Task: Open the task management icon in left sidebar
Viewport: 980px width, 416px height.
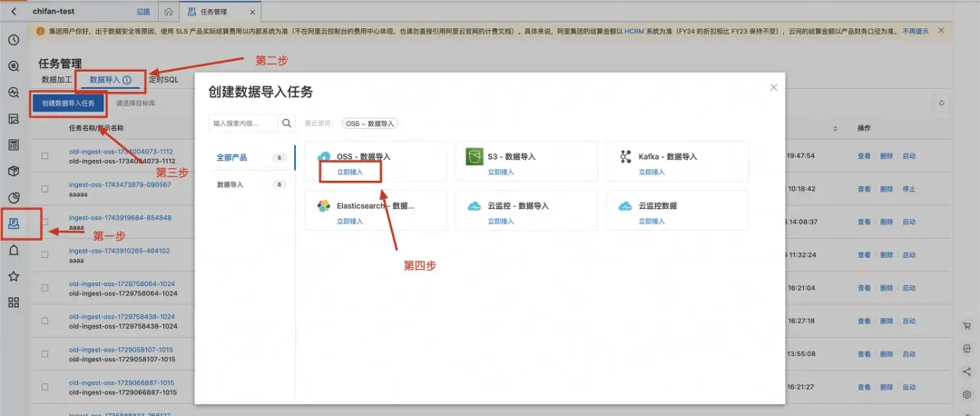Action: [x=14, y=224]
